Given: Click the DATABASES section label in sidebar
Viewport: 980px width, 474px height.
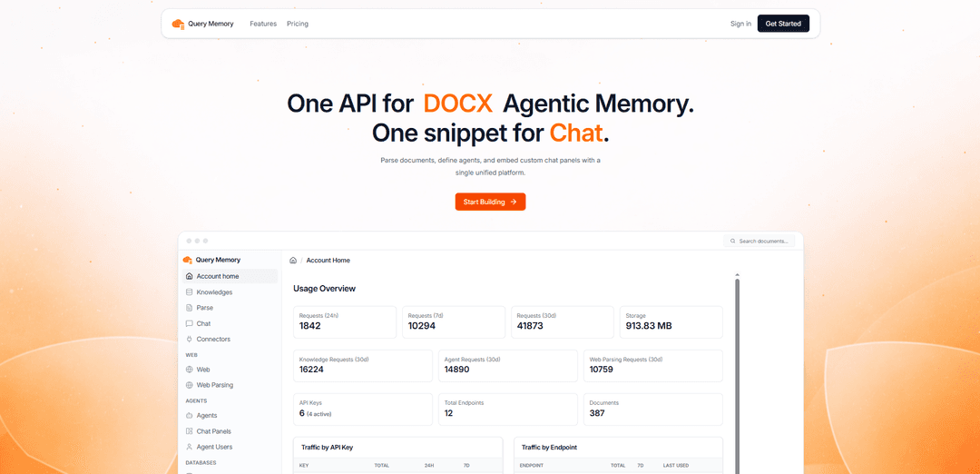Looking at the screenshot, I should (201, 463).
